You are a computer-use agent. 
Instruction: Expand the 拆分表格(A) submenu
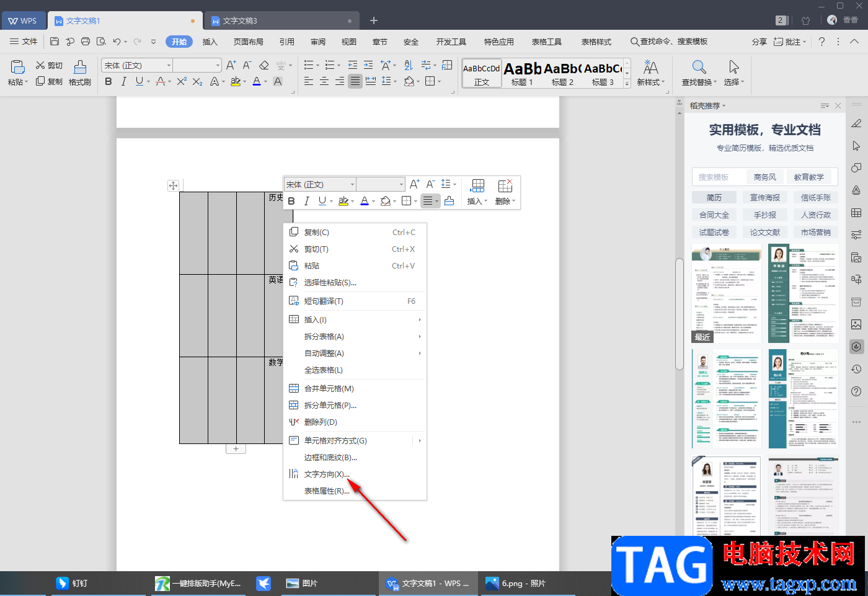[355, 337]
